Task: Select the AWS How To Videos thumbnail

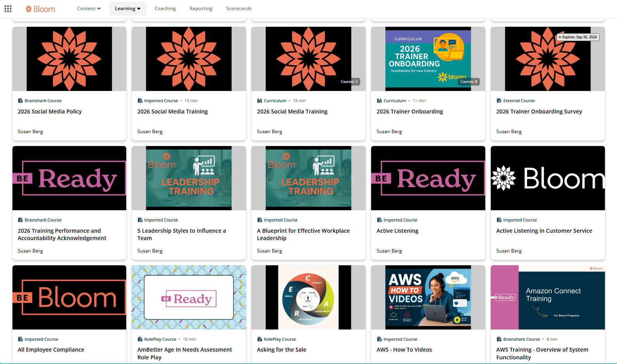Action: click(x=428, y=297)
